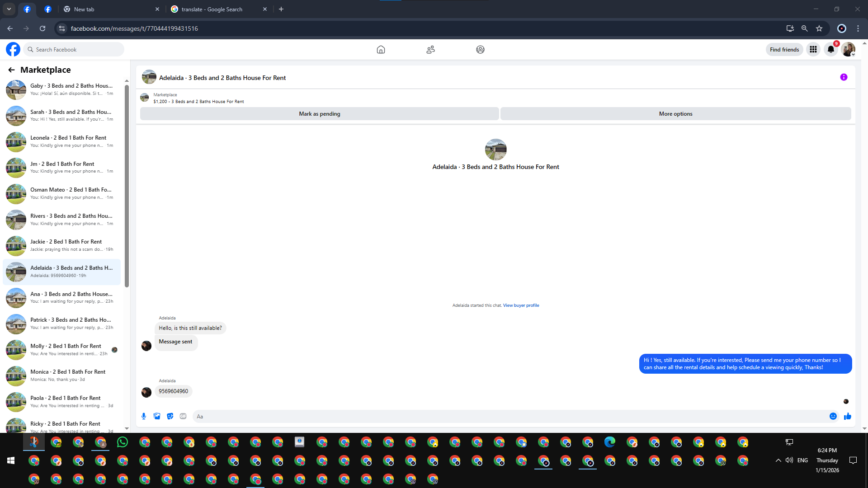Open the View buyer profile link
Image resolution: width=868 pixels, height=488 pixels.
521,305
